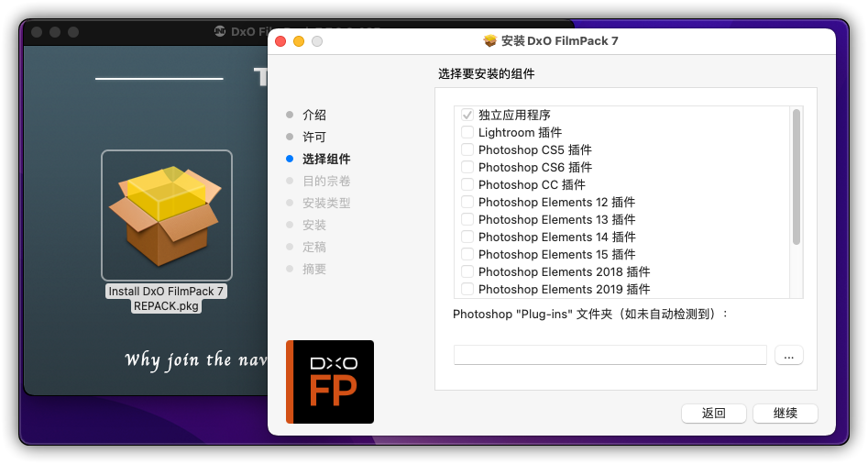Image resolution: width=868 pixels, height=464 pixels.
Task: Select the 许可 step in sidebar
Action: tap(313, 137)
